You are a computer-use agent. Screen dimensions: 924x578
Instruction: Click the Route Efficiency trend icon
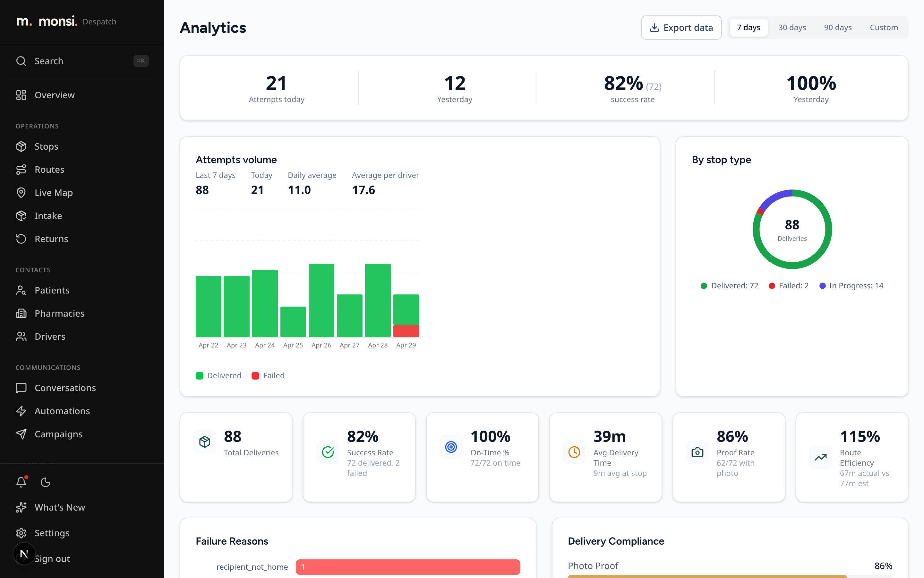[x=820, y=457]
